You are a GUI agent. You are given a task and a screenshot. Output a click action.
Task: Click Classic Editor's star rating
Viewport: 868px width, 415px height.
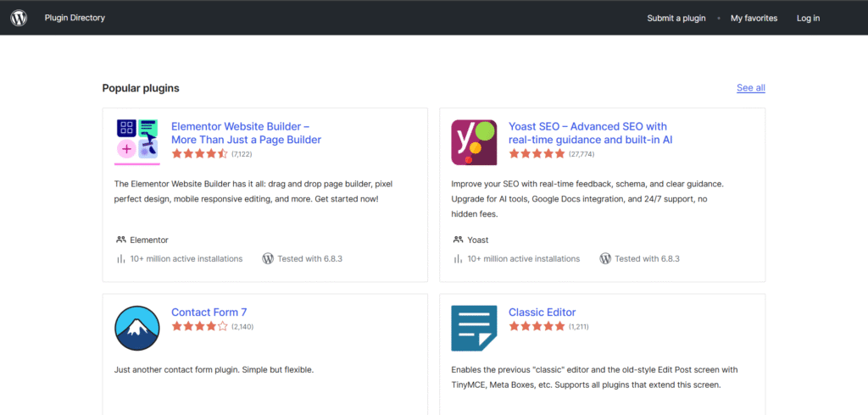[537, 326]
